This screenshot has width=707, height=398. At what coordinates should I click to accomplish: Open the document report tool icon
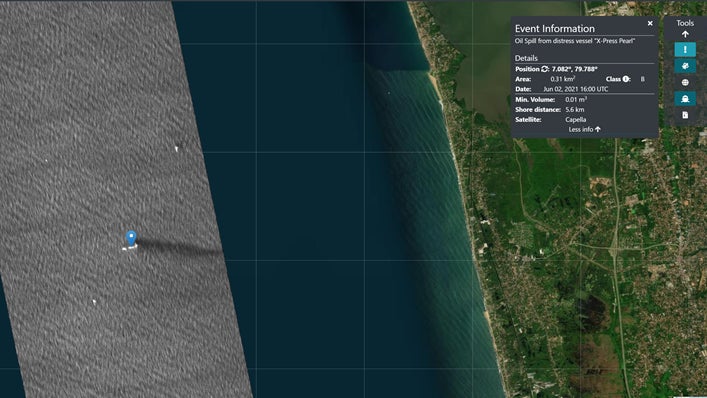pyautogui.click(x=685, y=115)
